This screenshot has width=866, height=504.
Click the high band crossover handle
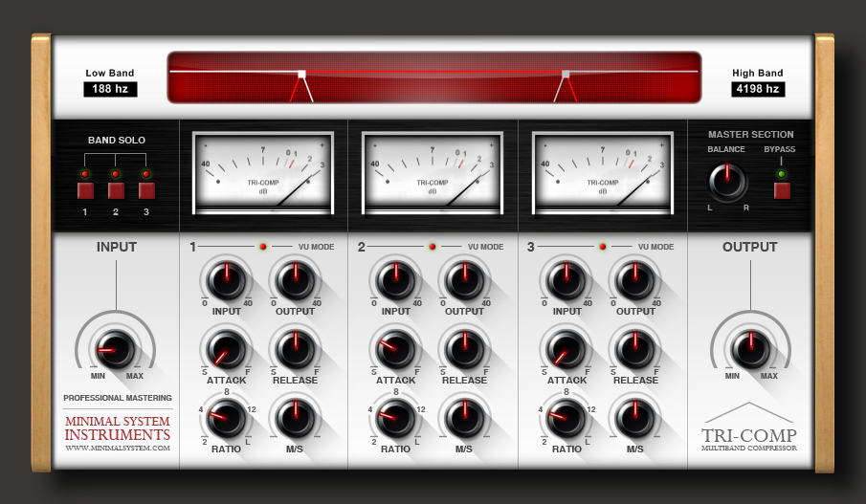[566, 74]
